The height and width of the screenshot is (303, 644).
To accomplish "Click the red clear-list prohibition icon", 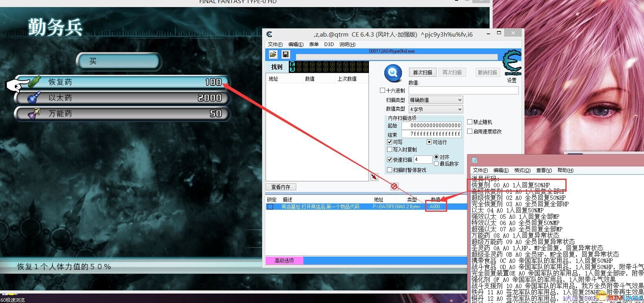I will [394, 186].
